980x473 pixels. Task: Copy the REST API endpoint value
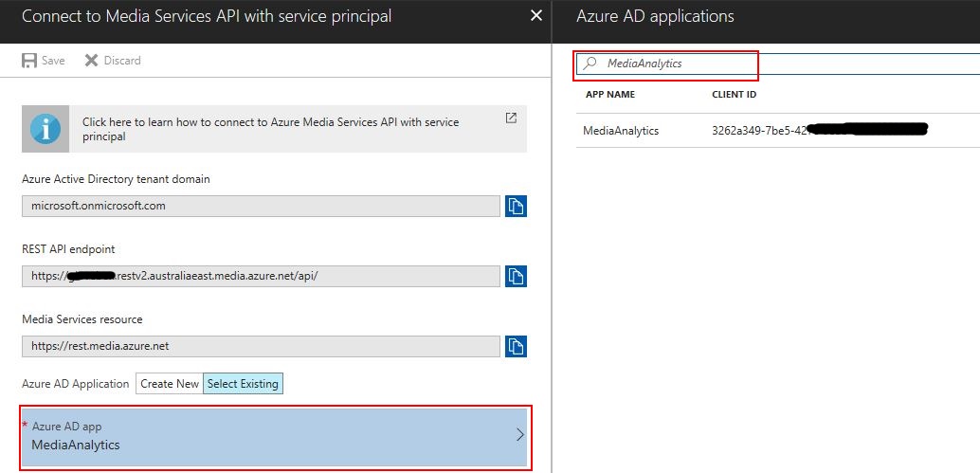click(516, 276)
